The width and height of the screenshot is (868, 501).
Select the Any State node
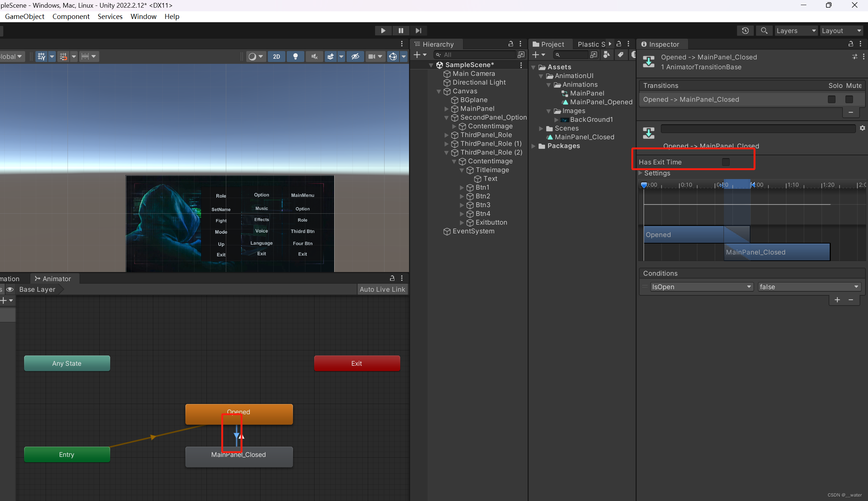(x=67, y=363)
